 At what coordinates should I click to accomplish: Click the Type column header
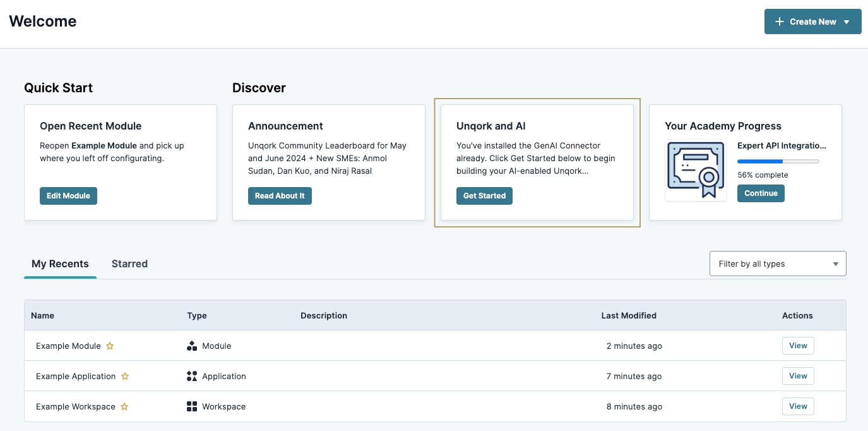point(197,315)
